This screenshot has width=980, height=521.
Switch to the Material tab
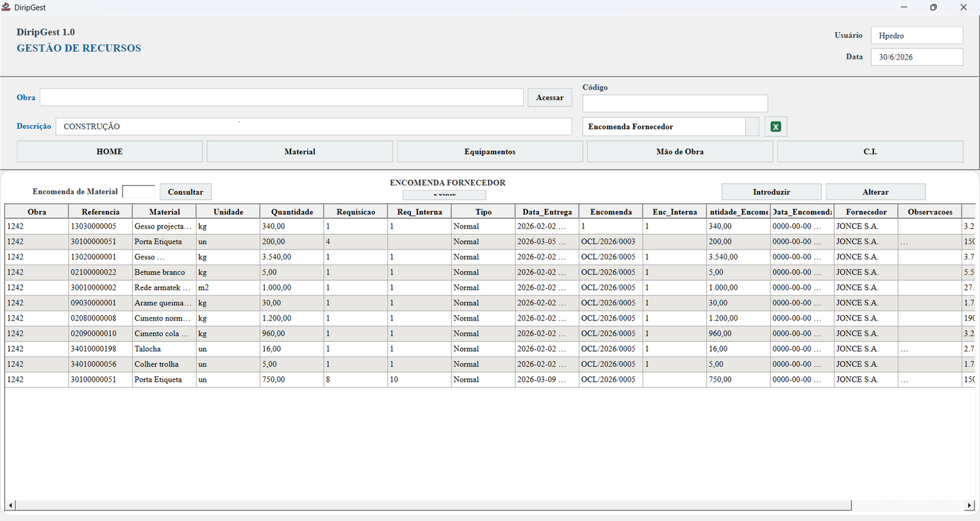[300, 151]
